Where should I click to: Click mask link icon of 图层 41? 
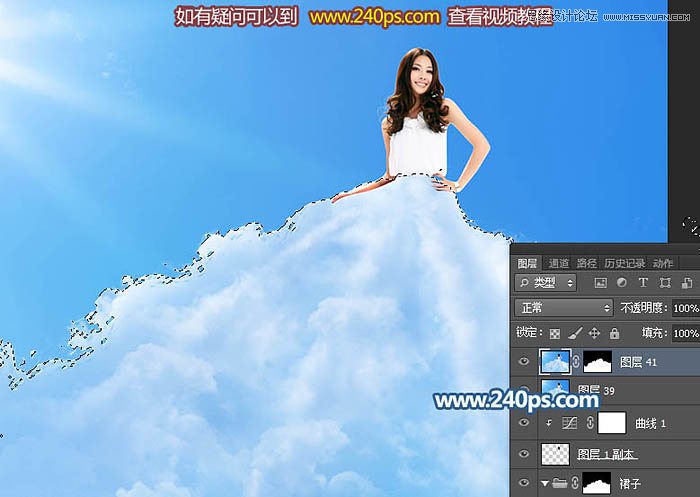(x=576, y=362)
